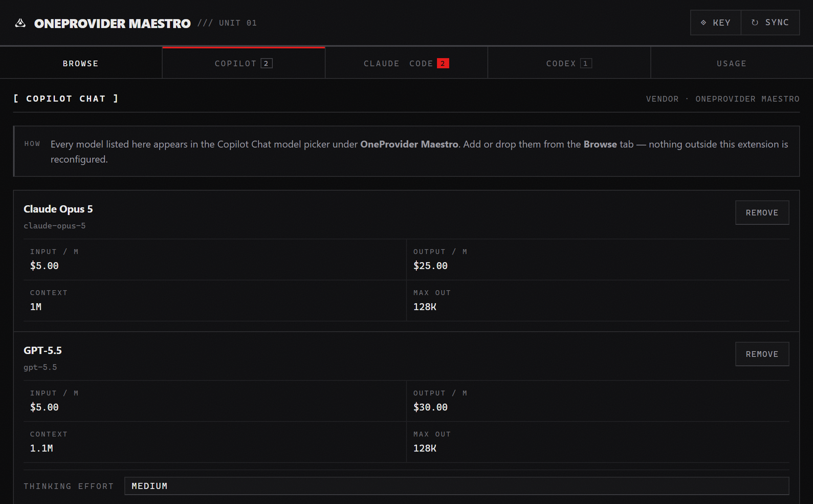Click GPT-5.5 input price $5.00
Screen dimensions: 813x504
44,407
